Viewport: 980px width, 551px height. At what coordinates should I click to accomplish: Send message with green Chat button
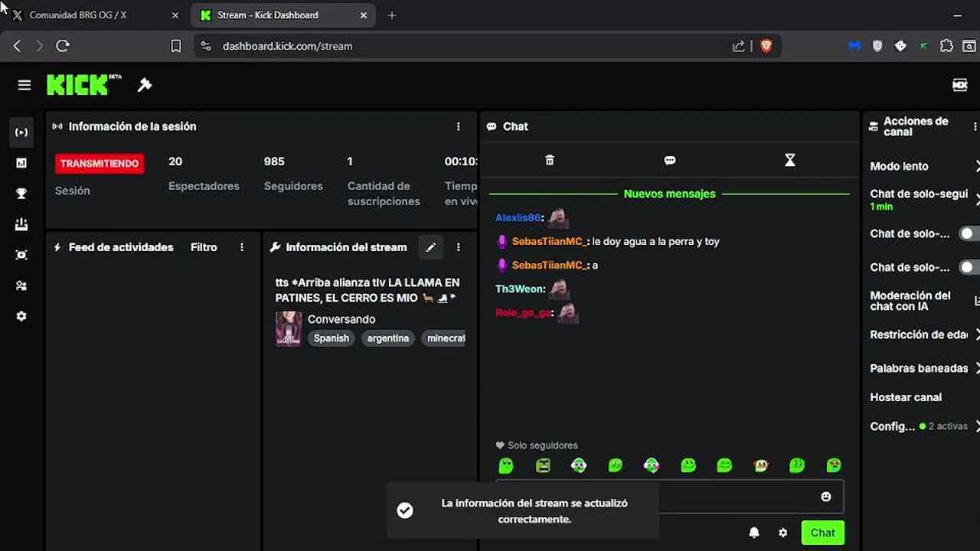tap(822, 533)
